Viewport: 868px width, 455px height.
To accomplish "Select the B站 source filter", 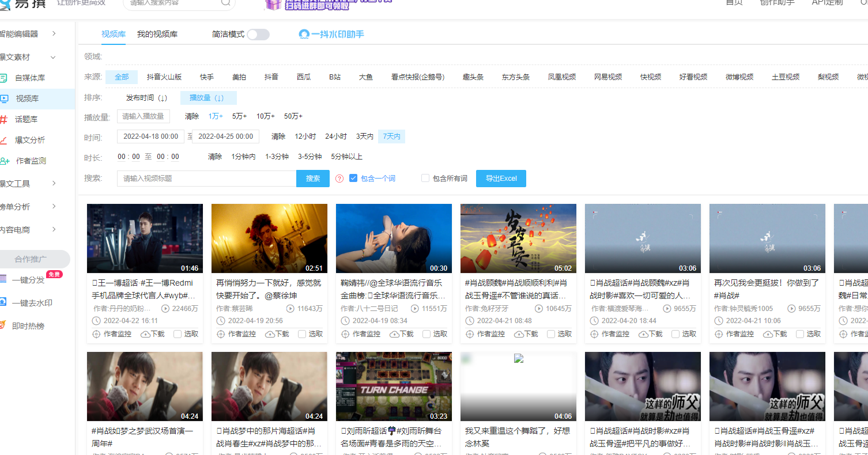I will tap(335, 77).
